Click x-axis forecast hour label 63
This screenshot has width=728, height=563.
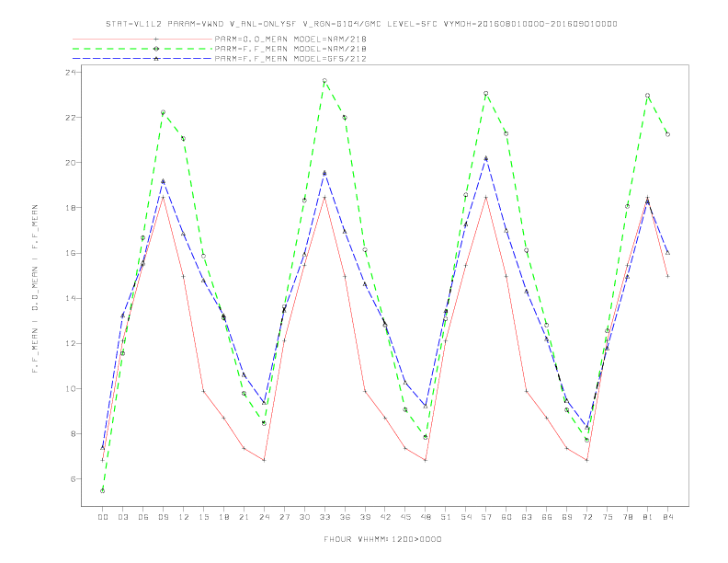tap(527, 517)
